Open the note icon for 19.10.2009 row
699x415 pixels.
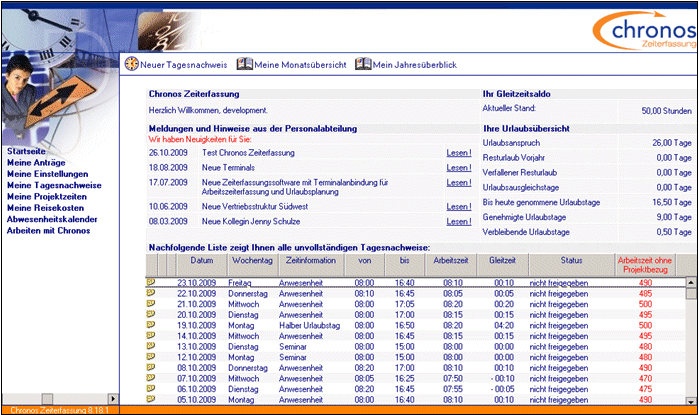151,325
